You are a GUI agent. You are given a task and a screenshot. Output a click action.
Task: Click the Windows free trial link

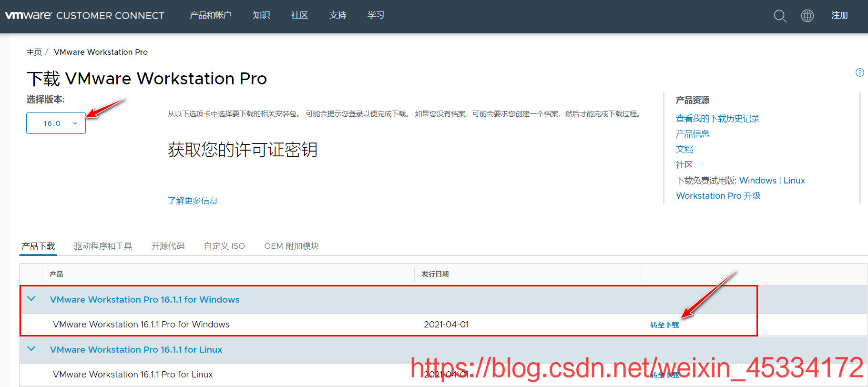click(x=758, y=181)
